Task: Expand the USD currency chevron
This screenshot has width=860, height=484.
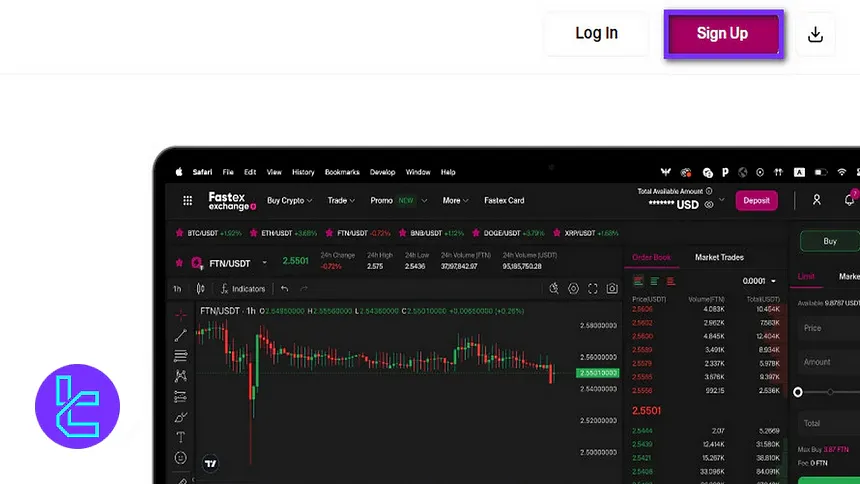Action: (x=722, y=200)
